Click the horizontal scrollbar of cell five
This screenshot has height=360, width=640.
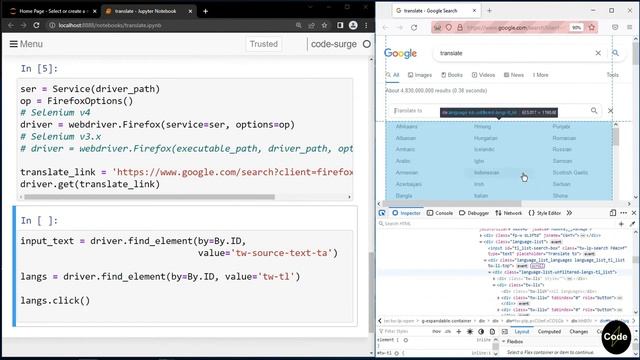tap(149, 197)
